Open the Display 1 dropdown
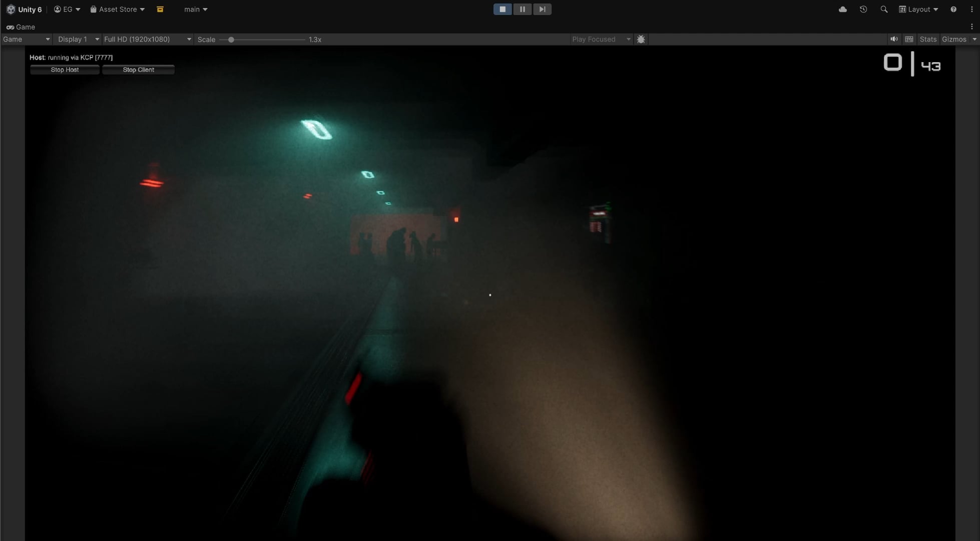This screenshot has width=980, height=541. 78,40
